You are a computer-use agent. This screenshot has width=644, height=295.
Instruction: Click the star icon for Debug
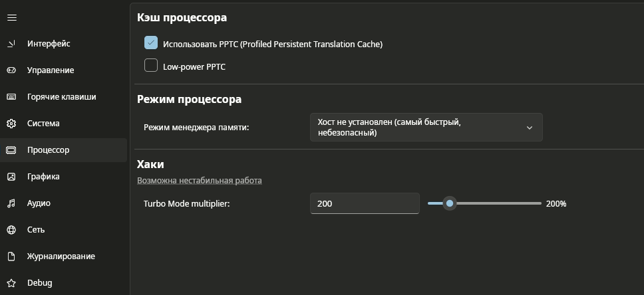pyautogui.click(x=11, y=283)
